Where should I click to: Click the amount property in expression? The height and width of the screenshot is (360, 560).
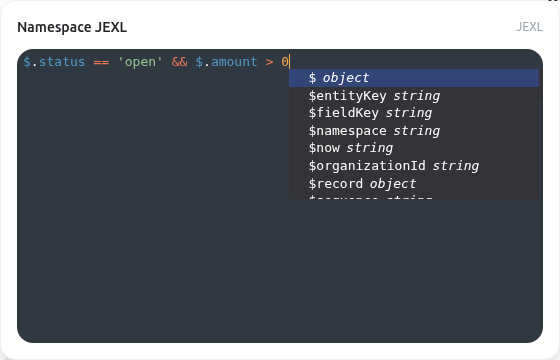tap(234, 62)
